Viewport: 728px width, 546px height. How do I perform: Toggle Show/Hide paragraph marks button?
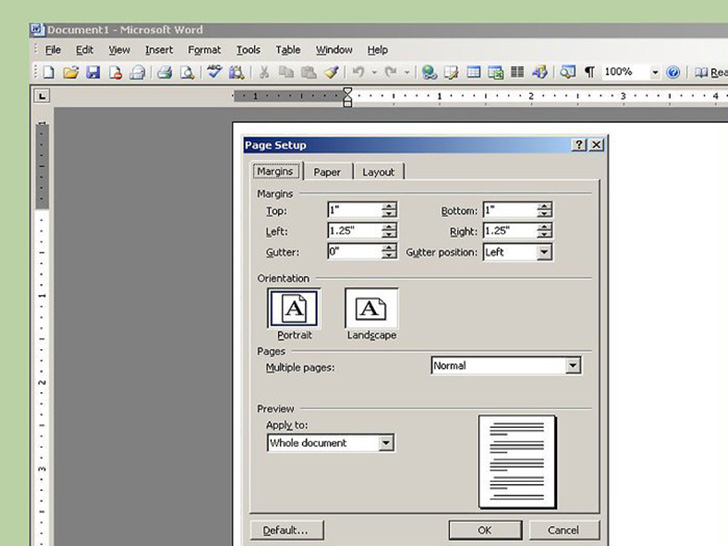point(589,72)
